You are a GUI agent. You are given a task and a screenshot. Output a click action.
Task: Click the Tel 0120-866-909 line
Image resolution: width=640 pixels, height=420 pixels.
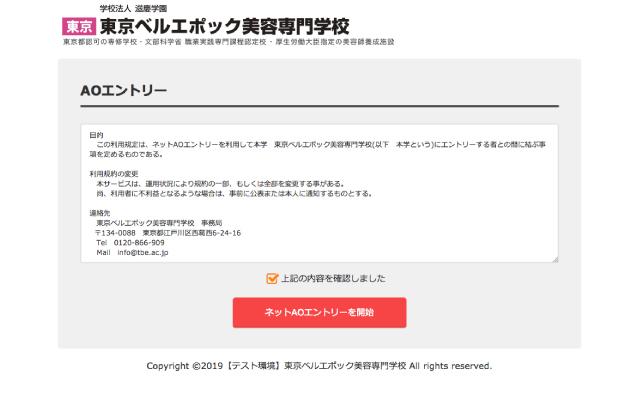(x=130, y=242)
